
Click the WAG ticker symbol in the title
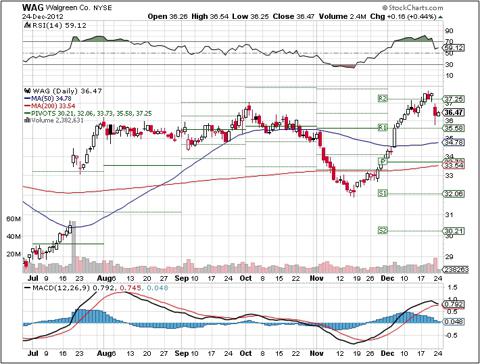pyautogui.click(x=33, y=7)
